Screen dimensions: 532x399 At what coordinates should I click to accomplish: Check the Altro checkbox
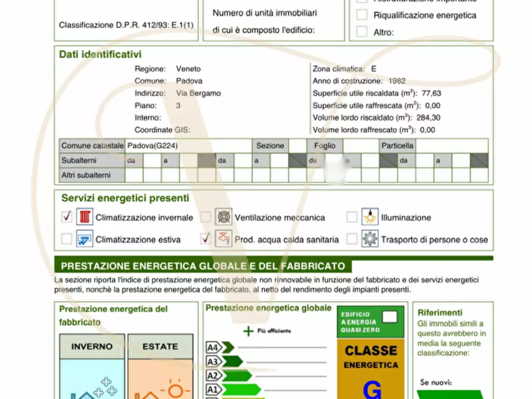point(362,32)
